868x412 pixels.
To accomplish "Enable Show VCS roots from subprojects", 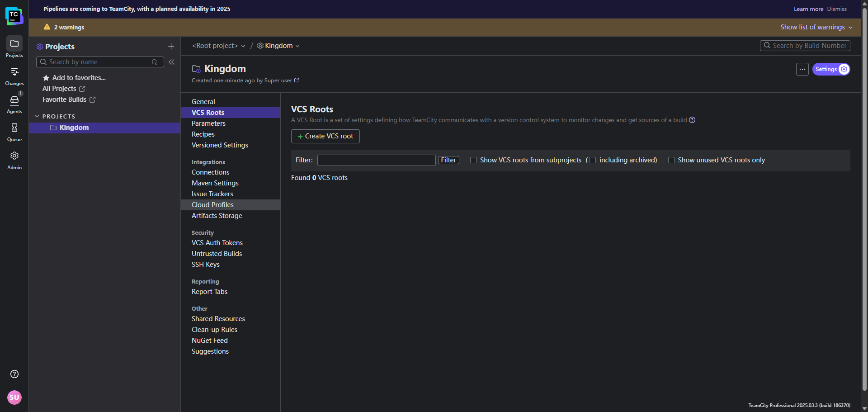I will pyautogui.click(x=473, y=160).
